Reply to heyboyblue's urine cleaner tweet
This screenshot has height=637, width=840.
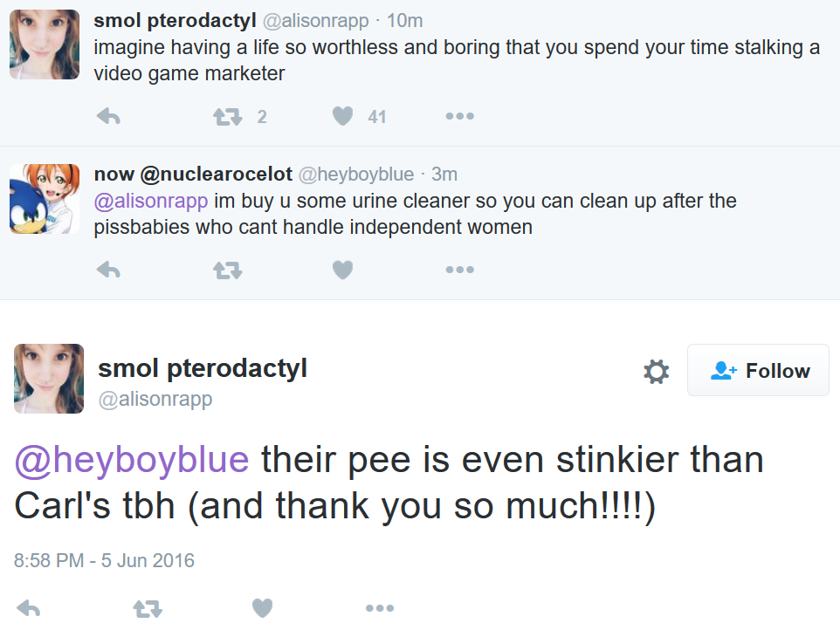coord(107,271)
